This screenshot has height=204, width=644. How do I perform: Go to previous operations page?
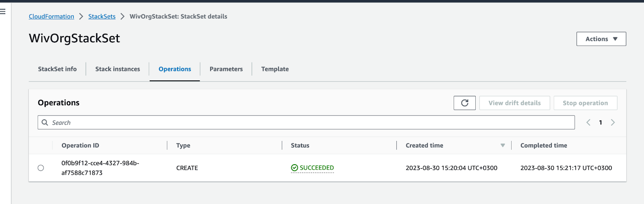point(588,122)
